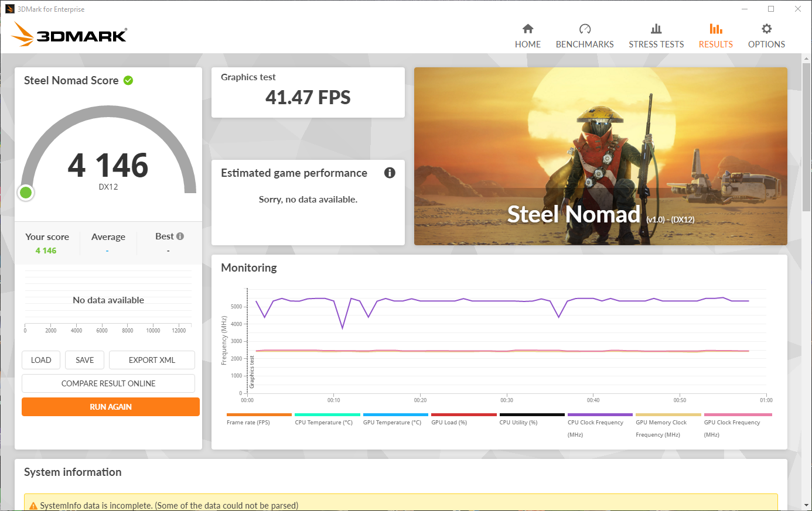
Task: Click the green 4 146 under Your score
Action: (x=46, y=251)
